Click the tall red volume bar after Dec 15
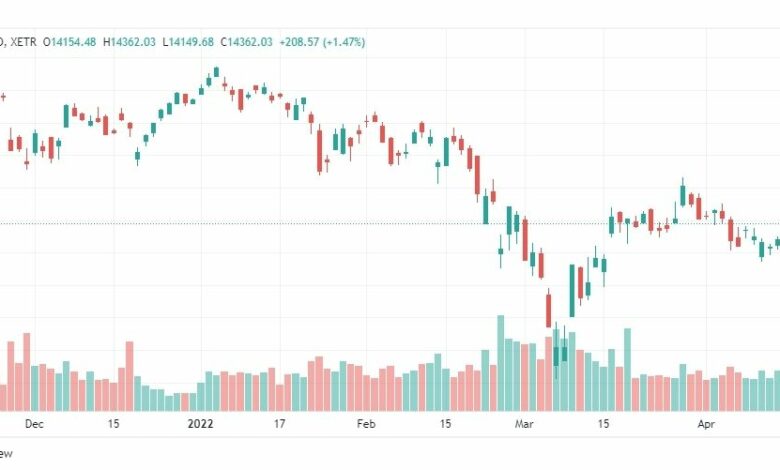The image size is (780, 470). pos(129,376)
